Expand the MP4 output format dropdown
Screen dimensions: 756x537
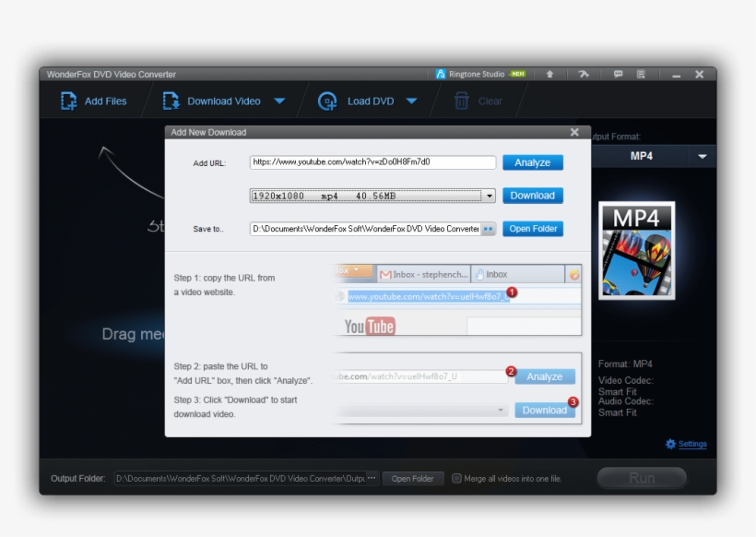click(x=702, y=156)
